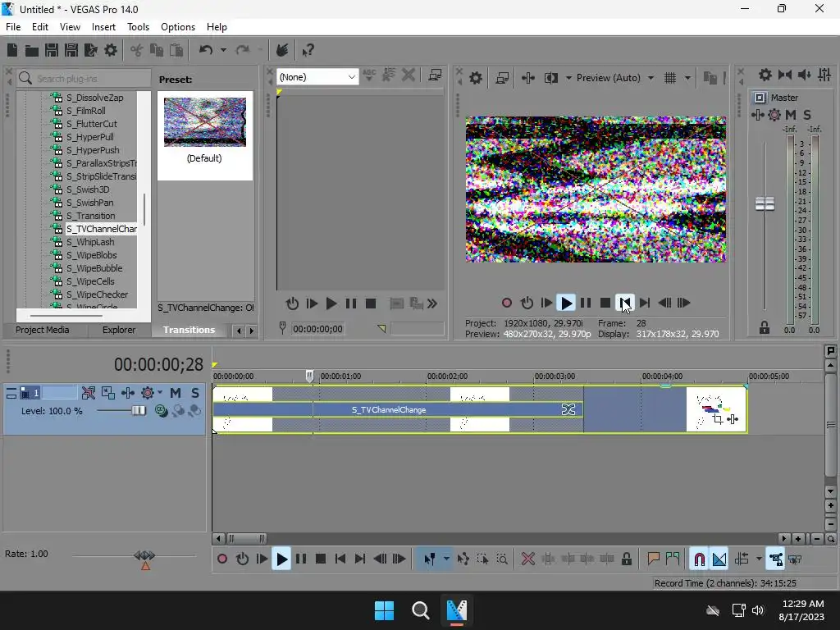This screenshot has width=840, height=630.
Task: Open Track FX on video track 1
Action: (x=148, y=393)
